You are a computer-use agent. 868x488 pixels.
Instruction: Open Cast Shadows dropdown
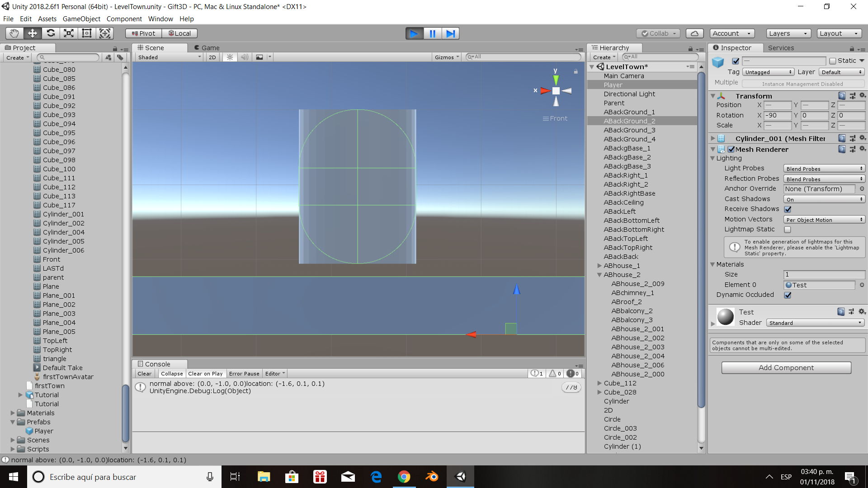(x=824, y=199)
